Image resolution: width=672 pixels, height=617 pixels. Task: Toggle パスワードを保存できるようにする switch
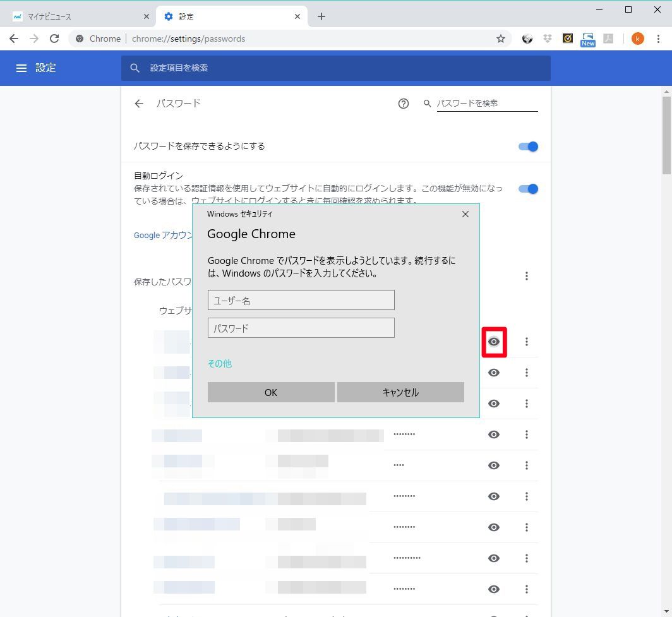click(528, 147)
